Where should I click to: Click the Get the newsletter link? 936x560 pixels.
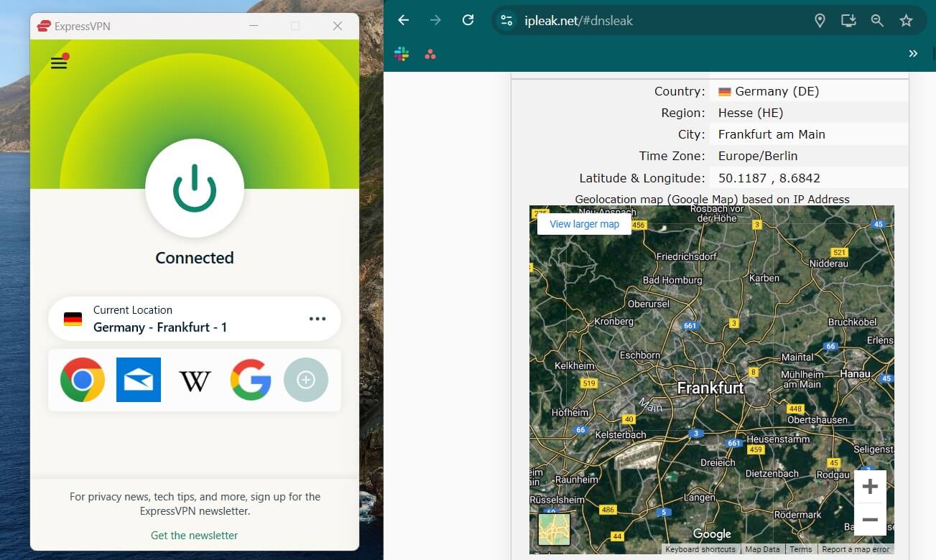point(194,535)
